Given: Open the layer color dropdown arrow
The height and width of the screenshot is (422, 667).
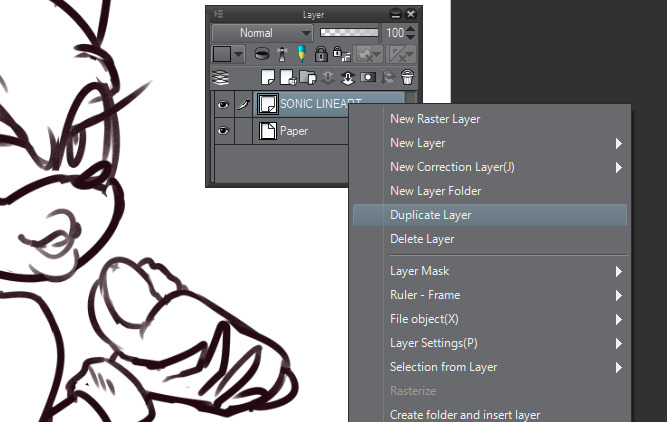Looking at the screenshot, I should (239, 54).
